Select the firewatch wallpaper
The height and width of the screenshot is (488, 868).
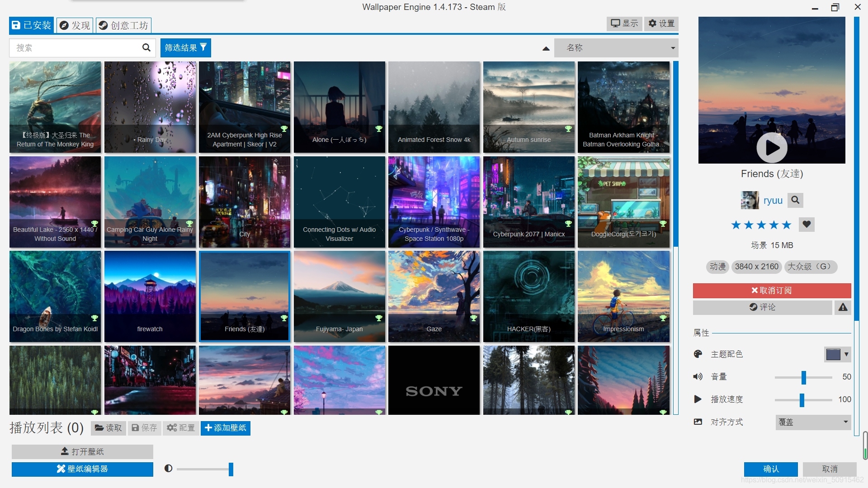(150, 296)
